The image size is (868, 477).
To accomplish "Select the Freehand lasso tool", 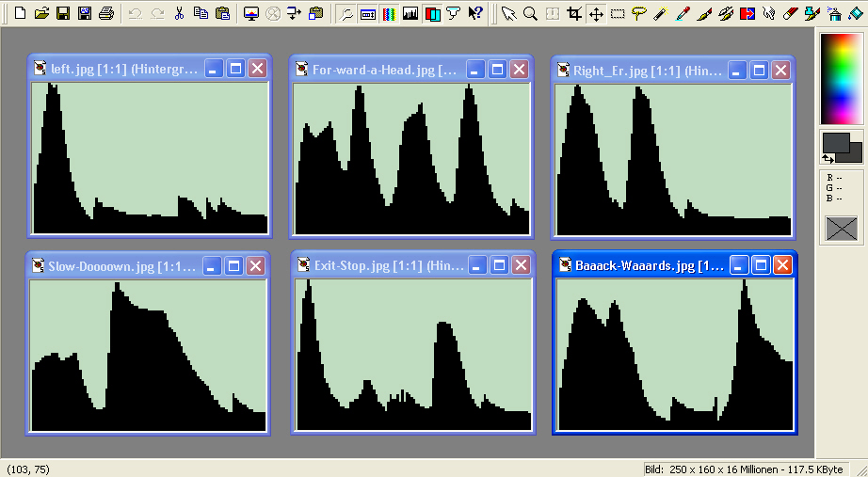I will [639, 13].
